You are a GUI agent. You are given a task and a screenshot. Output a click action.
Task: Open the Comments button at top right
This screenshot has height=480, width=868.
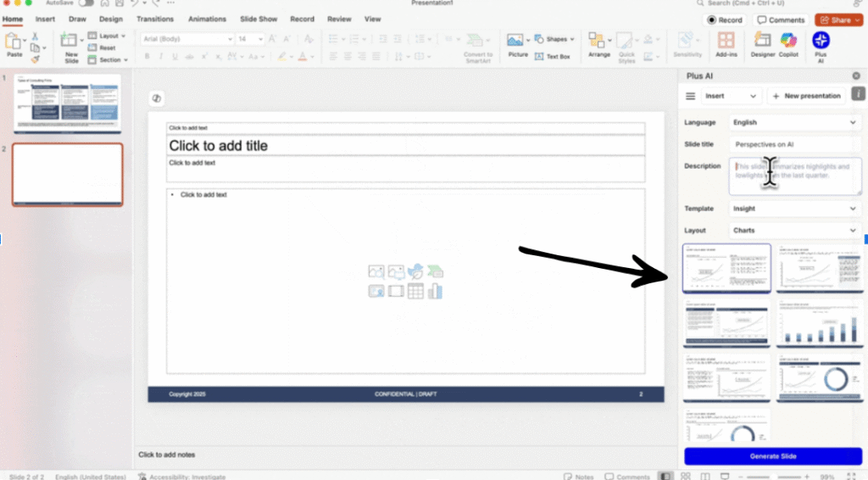coord(781,20)
